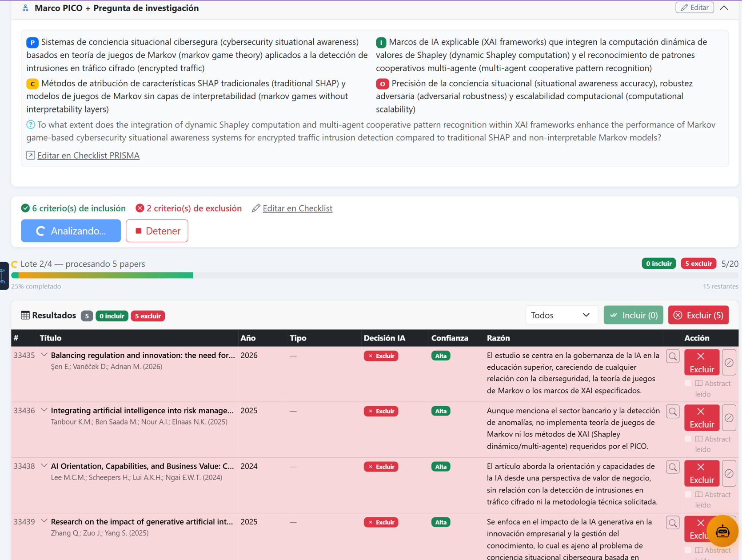742x560 pixels.
Task: Sort by Confianza column header
Action: click(x=450, y=338)
